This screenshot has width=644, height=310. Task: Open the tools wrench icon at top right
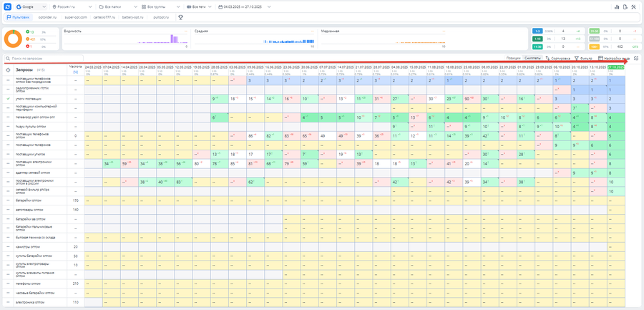tap(634, 7)
